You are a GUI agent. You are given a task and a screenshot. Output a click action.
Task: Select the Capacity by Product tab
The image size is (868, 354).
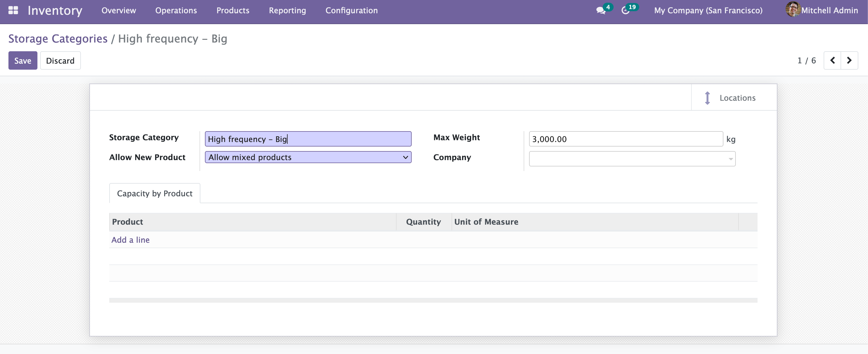pos(155,193)
